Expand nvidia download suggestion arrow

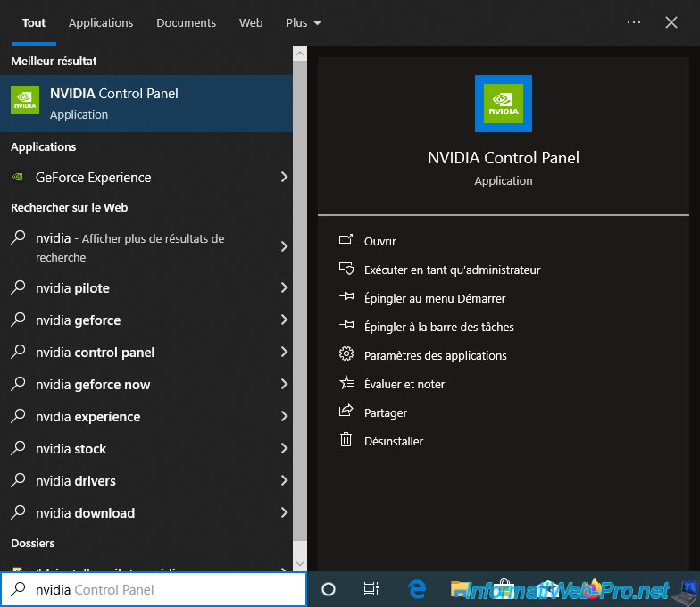284,512
